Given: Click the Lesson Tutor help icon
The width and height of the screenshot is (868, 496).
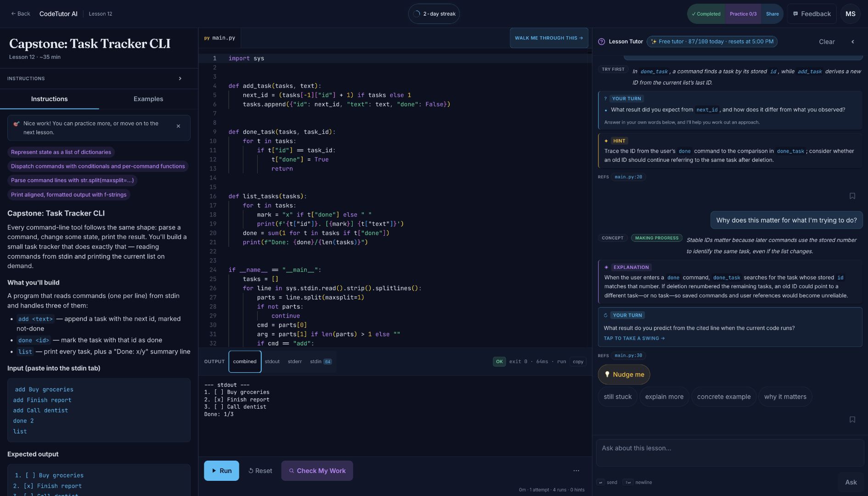Looking at the screenshot, I should (x=601, y=42).
